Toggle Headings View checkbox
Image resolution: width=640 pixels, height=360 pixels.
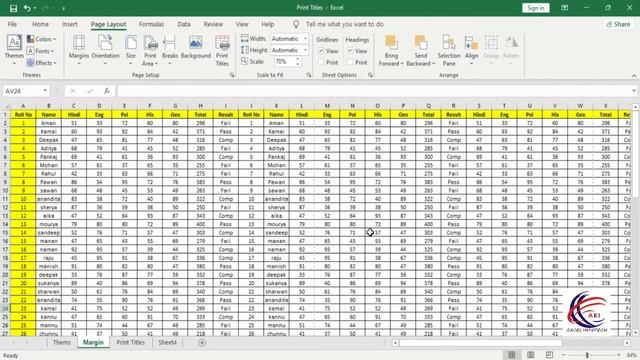pyautogui.click(x=350, y=51)
